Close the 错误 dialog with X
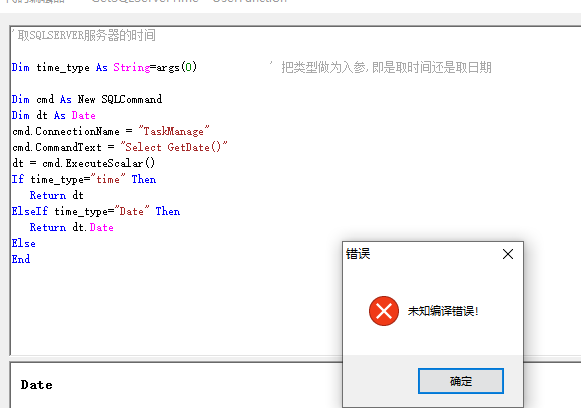The height and width of the screenshot is (408, 581). pos(508,254)
